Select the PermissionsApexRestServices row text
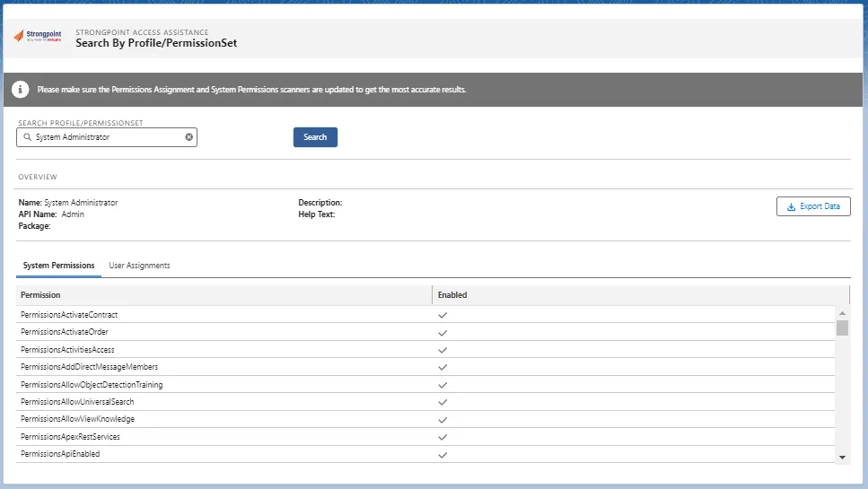Viewport: 868px width, 489px height. coord(70,436)
